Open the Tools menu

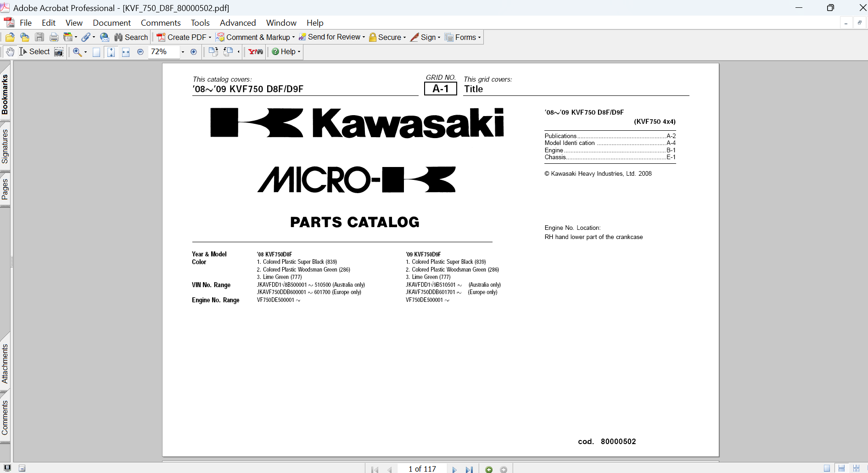tap(200, 23)
